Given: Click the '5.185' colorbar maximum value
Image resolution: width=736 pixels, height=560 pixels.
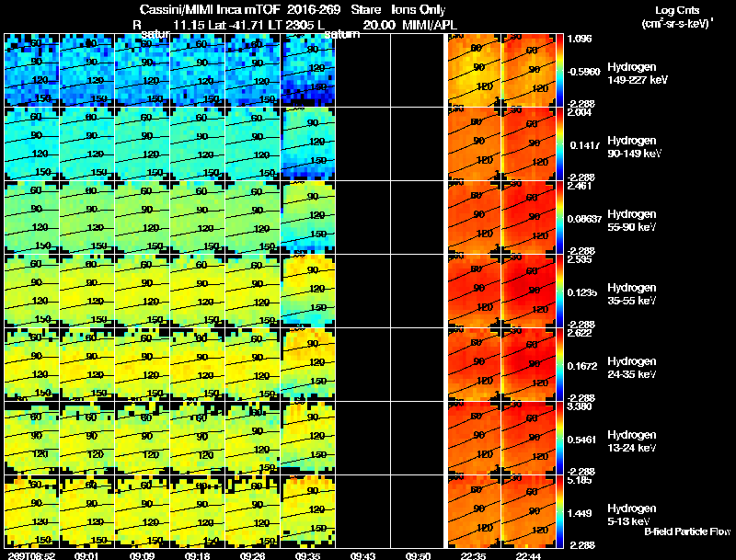Looking at the screenshot, I should (x=580, y=480).
